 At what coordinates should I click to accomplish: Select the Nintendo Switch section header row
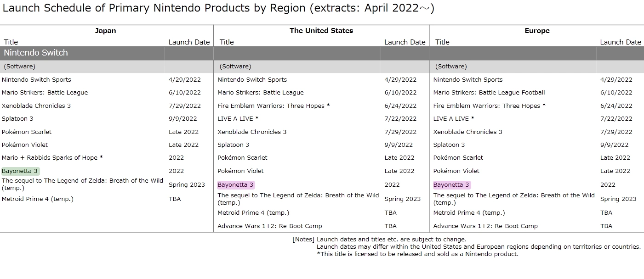click(36, 53)
